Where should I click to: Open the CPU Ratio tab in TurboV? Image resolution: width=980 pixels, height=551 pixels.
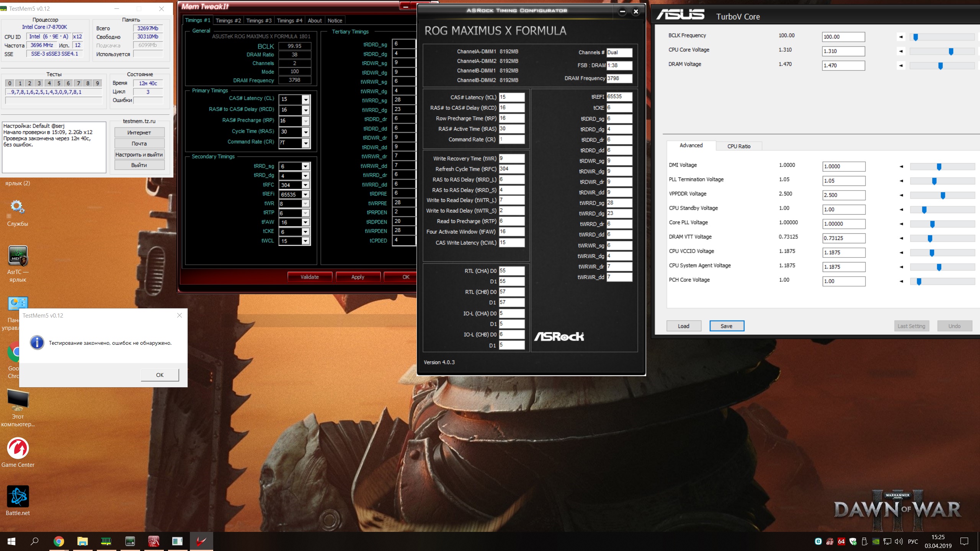pyautogui.click(x=738, y=146)
